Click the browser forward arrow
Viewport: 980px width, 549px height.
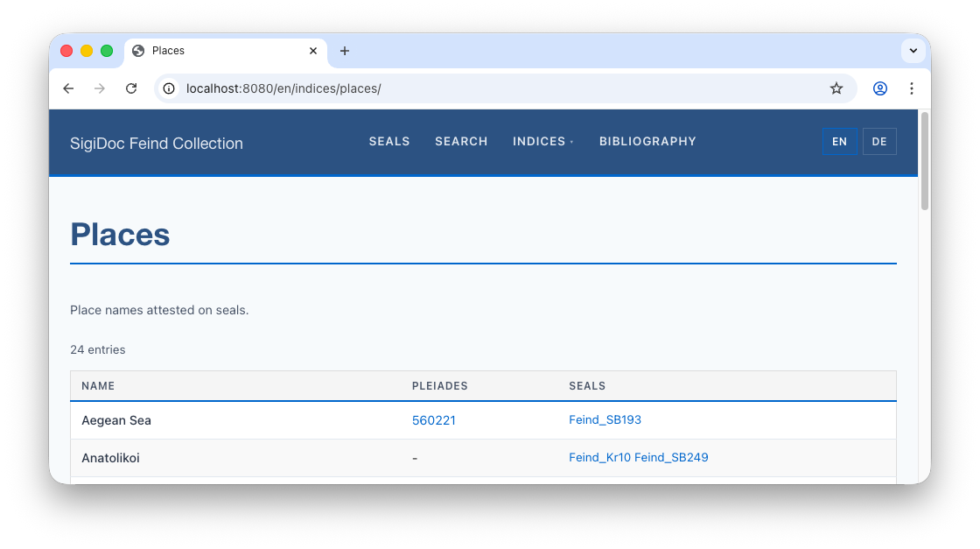pyautogui.click(x=100, y=88)
